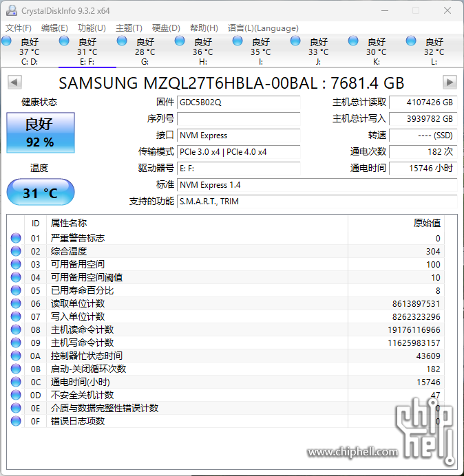464x476 pixels.
Task: Open the 语言(L)(Language) menu
Action: point(263,28)
